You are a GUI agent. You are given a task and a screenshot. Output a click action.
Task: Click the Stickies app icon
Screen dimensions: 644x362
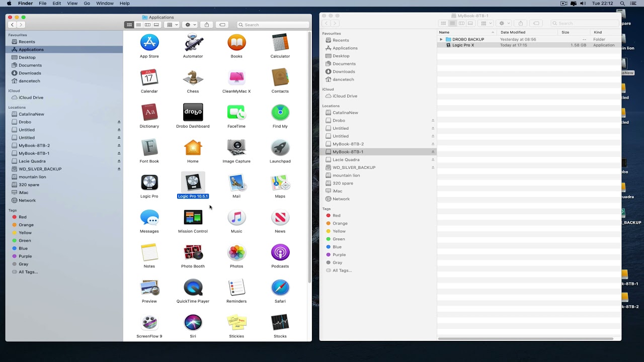pyautogui.click(x=236, y=322)
